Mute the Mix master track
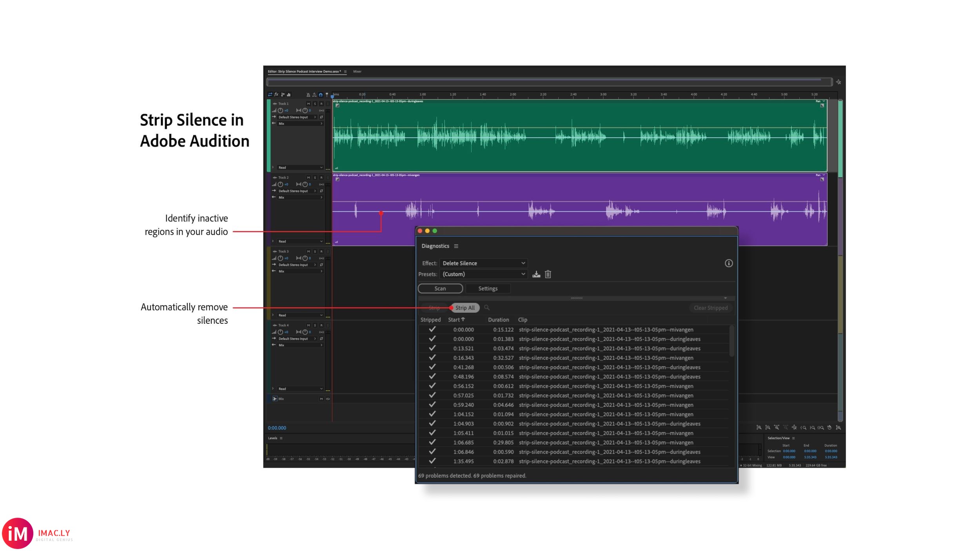980x551 pixels. 321,399
